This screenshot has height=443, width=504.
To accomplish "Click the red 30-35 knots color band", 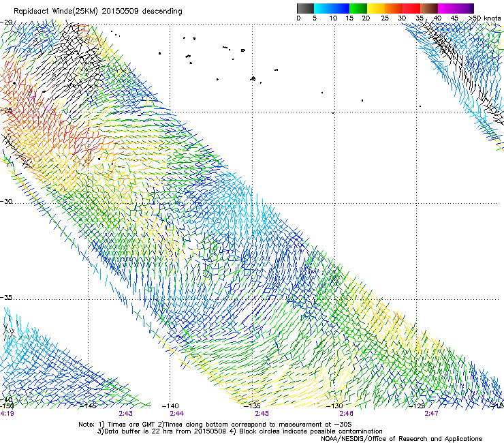I will pyautogui.click(x=411, y=8).
